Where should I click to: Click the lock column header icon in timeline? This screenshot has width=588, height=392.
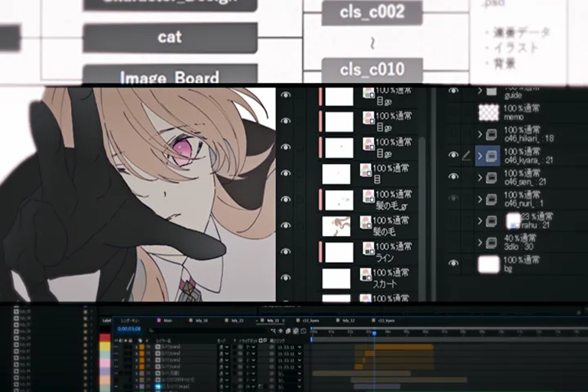coord(131,341)
